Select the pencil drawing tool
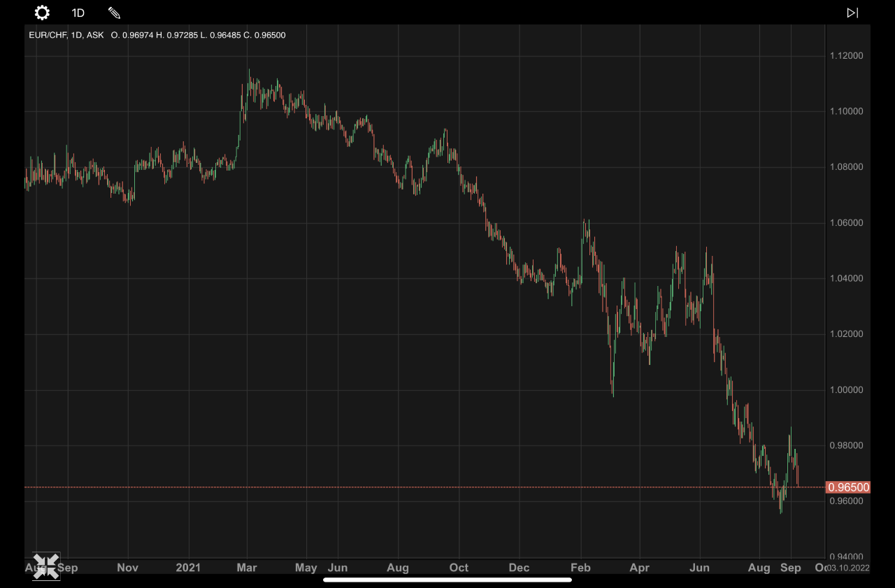 click(x=114, y=13)
